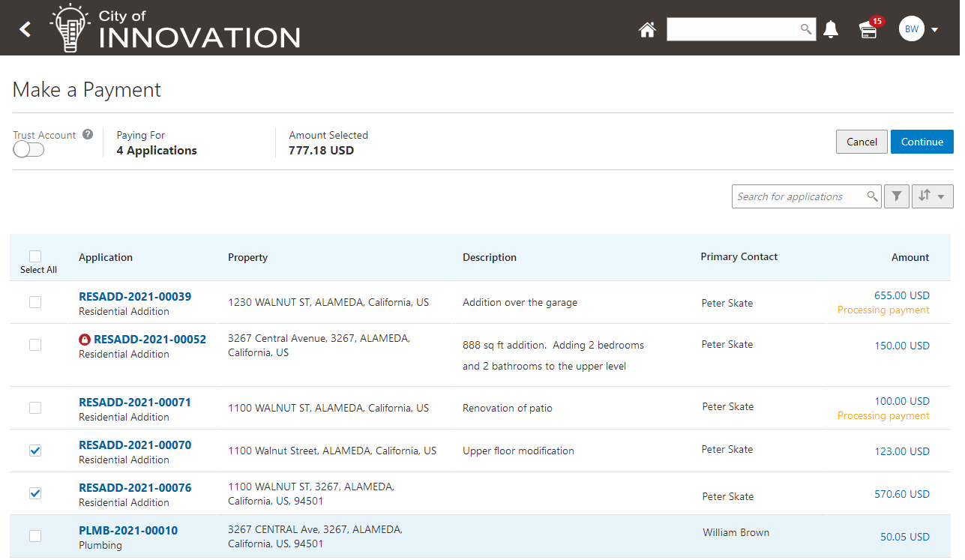Open application RESADD-2021-00039 link
The height and width of the screenshot is (560, 965).
pos(135,296)
